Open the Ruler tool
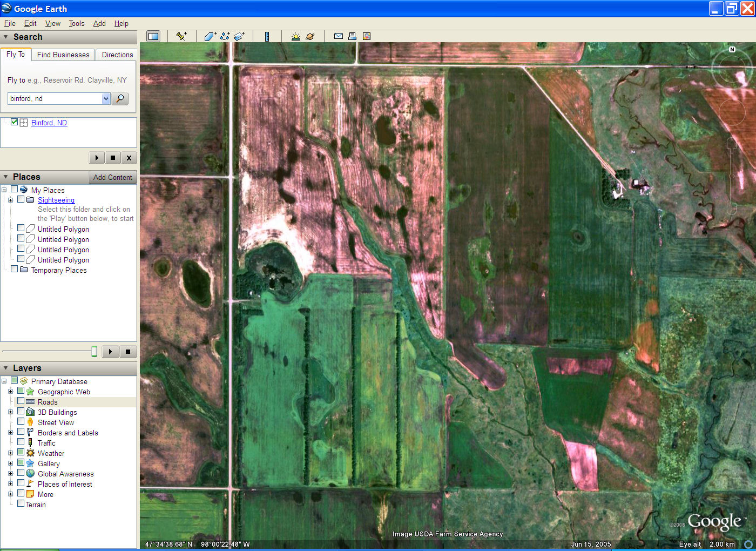756x551 pixels. 267,36
